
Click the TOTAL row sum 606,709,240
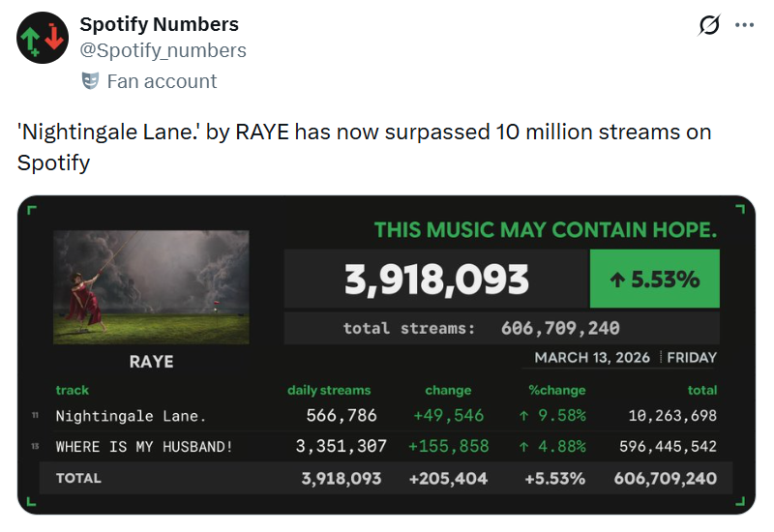pyautogui.click(x=666, y=478)
